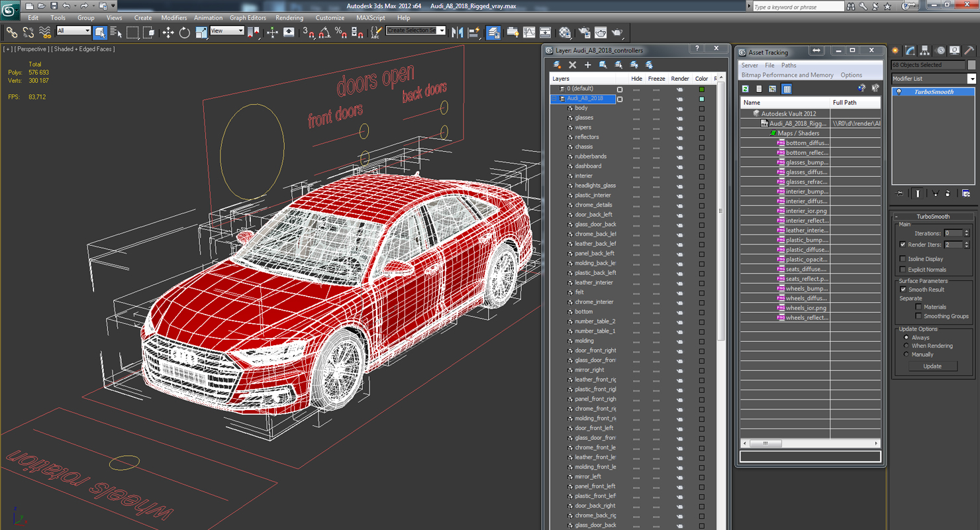Click the Freeze column header
The width and height of the screenshot is (980, 530).
(x=656, y=79)
